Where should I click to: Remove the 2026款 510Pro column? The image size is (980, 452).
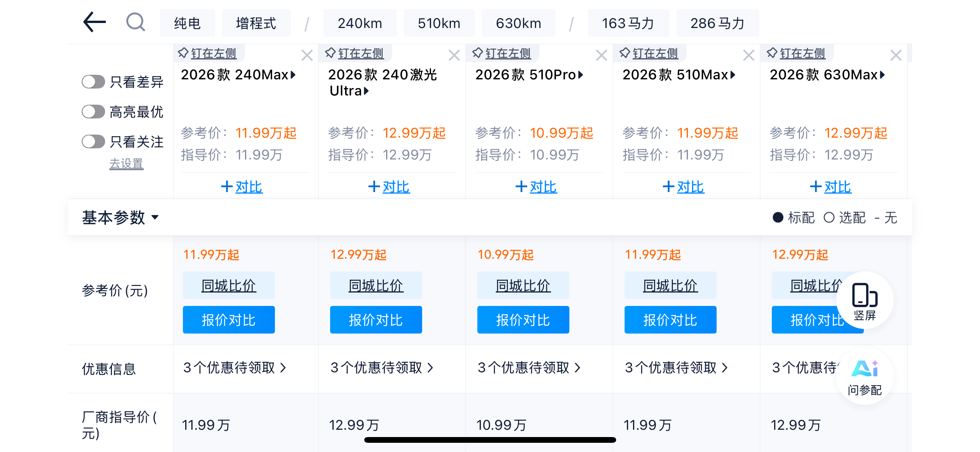[x=601, y=56]
